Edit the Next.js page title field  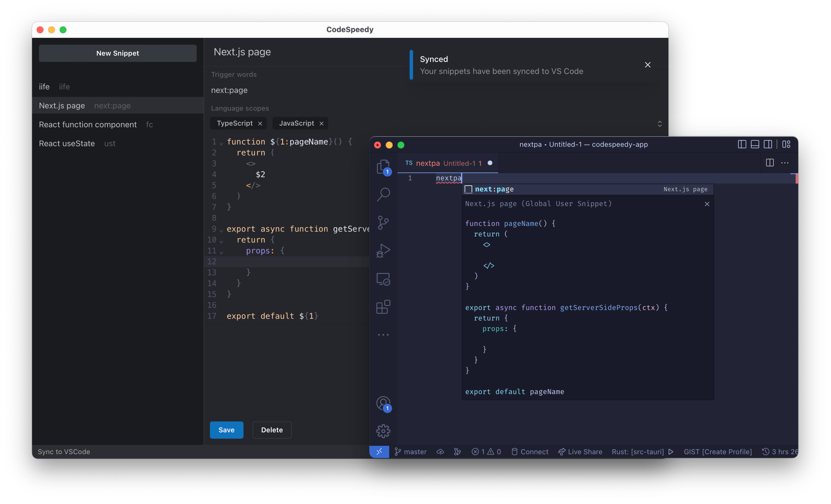(242, 52)
